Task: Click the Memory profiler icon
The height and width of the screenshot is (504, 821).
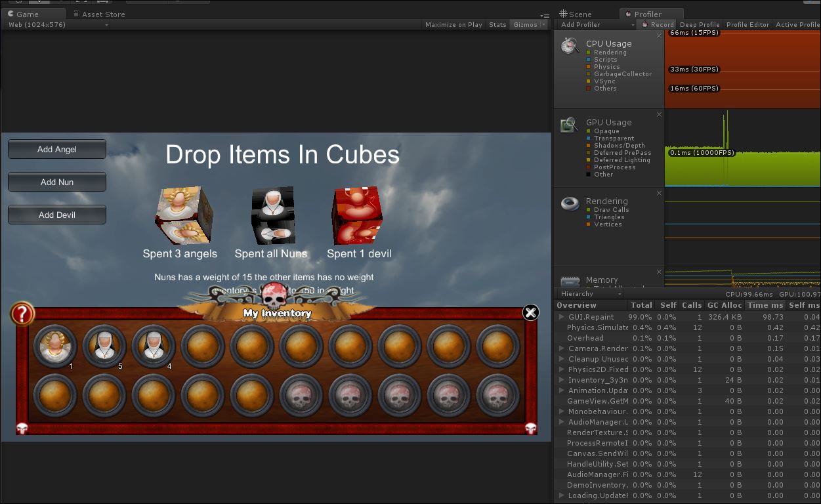Action: point(569,282)
